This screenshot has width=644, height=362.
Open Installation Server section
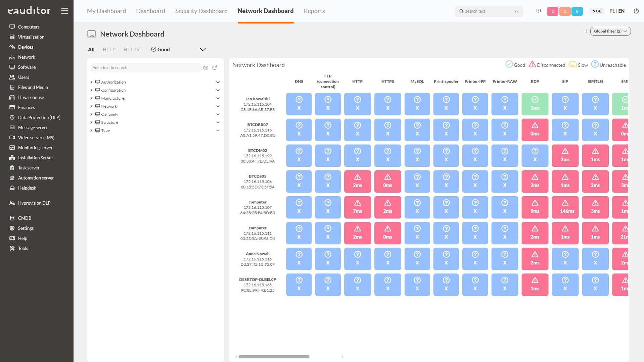(x=35, y=158)
